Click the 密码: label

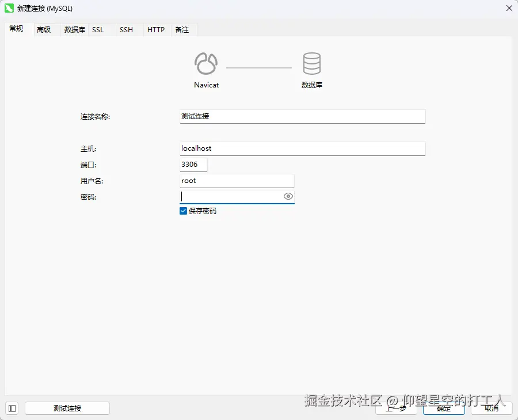(88, 197)
